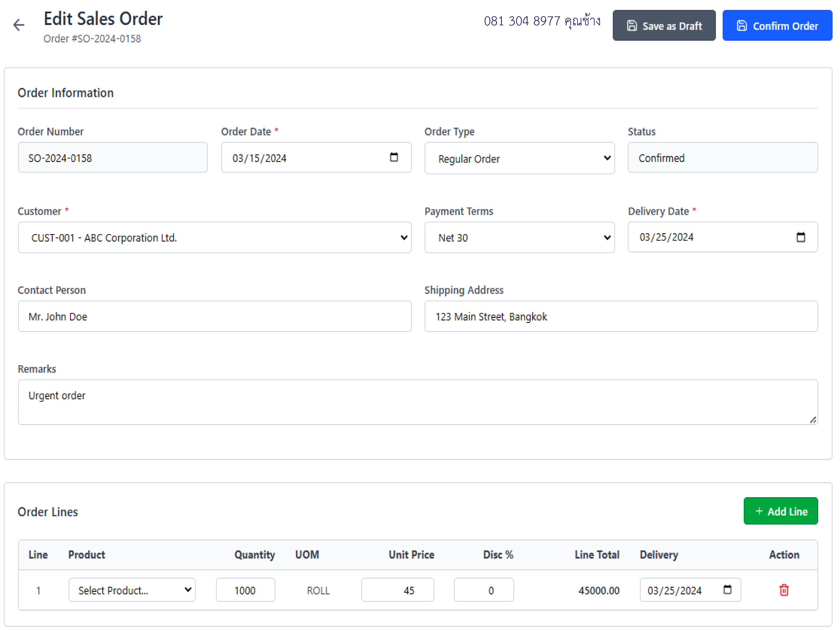Expand the Order Type dropdown
The width and height of the screenshot is (840, 630).
point(519,158)
